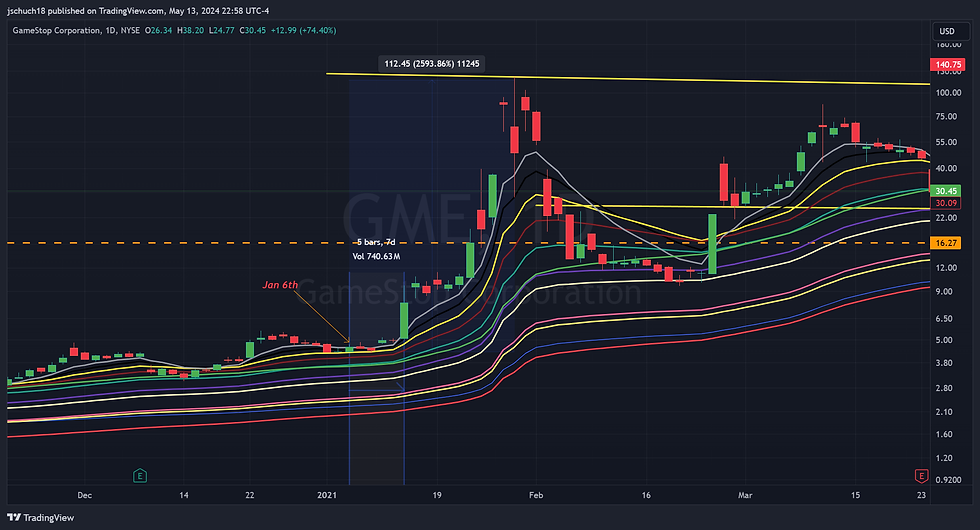Click the green earnings 'E' marker
The image size is (980, 530).
(x=140, y=476)
